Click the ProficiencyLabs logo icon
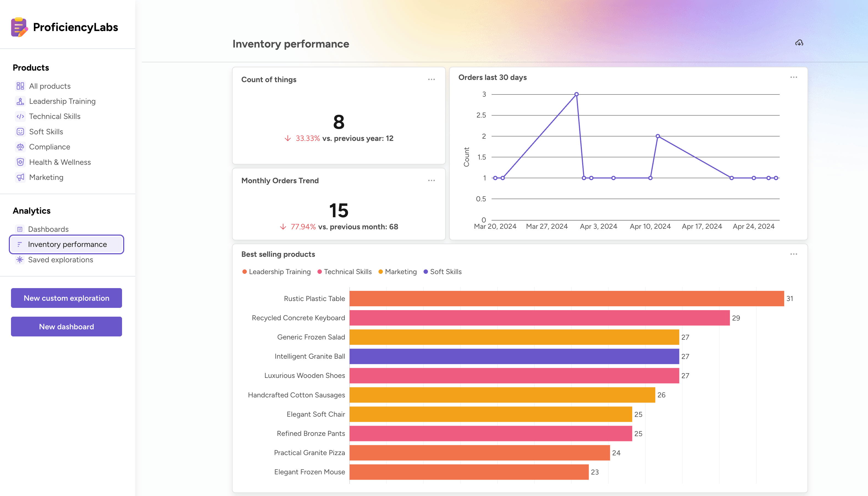The width and height of the screenshot is (868, 496). pos(19,27)
